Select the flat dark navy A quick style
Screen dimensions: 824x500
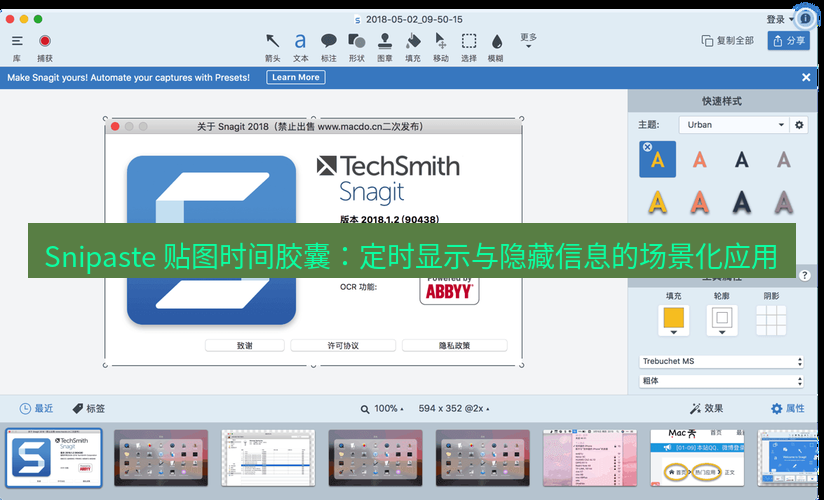click(x=741, y=159)
